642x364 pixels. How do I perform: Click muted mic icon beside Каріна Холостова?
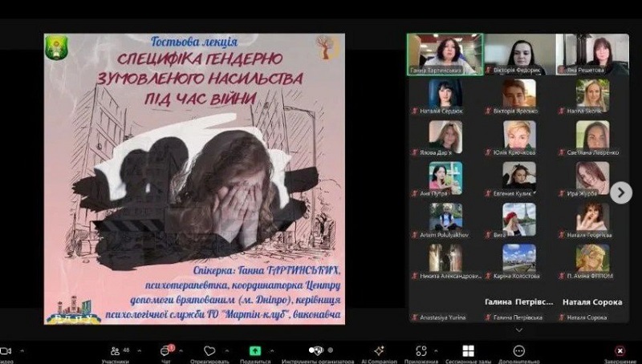tap(489, 276)
